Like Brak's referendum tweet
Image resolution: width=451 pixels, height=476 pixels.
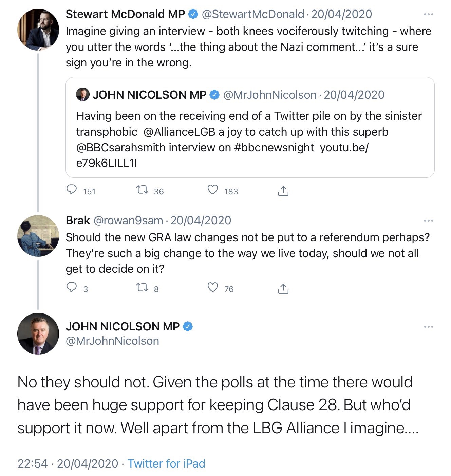213,288
